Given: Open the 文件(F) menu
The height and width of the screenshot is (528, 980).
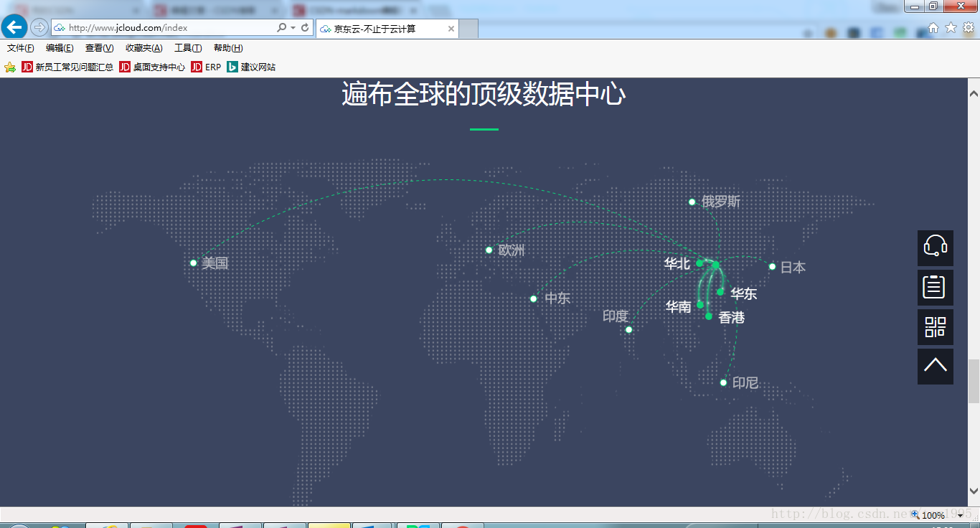Looking at the screenshot, I should 20,48.
